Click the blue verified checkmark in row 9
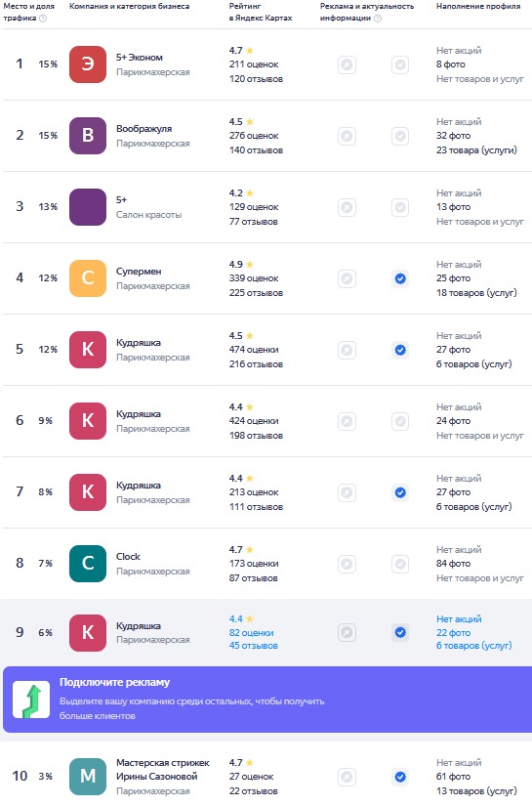Image resolution: width=532 pixels, height=806 pixels. [400, 632]
